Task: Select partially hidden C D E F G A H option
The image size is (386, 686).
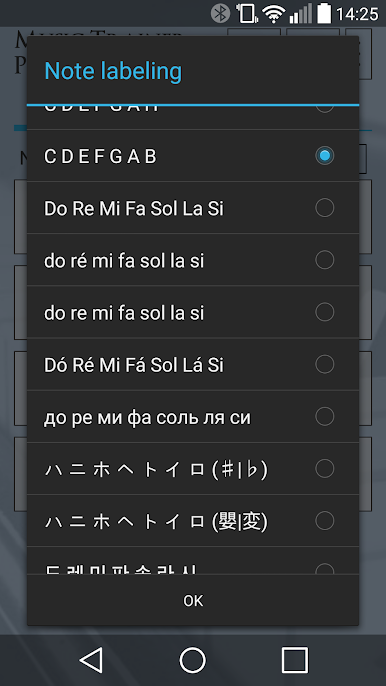Action: click(x=193, y=117)
